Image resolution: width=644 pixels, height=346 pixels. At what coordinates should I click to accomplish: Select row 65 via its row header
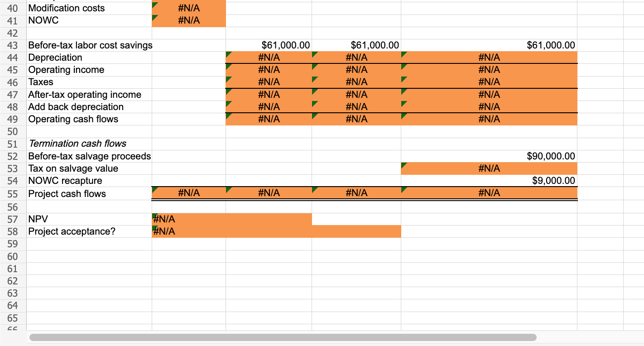pos(13,317)
